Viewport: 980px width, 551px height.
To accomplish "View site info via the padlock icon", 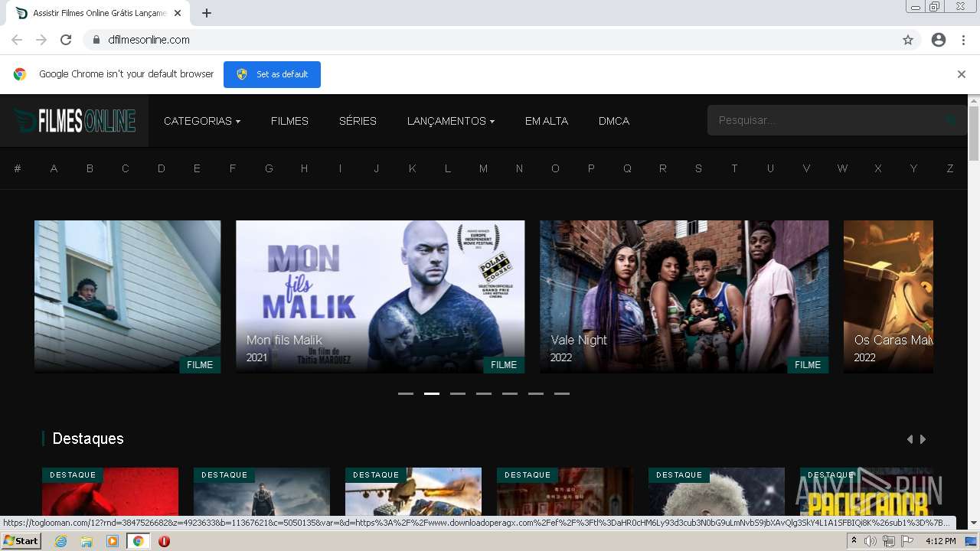I will click(x=96, y=40).
